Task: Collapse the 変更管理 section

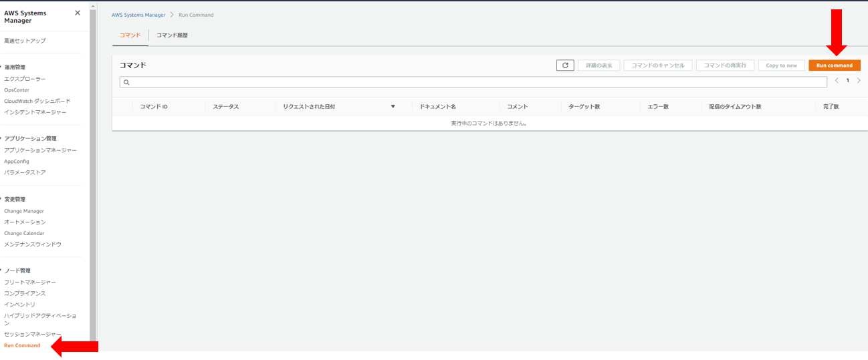Action: (15, 199)
